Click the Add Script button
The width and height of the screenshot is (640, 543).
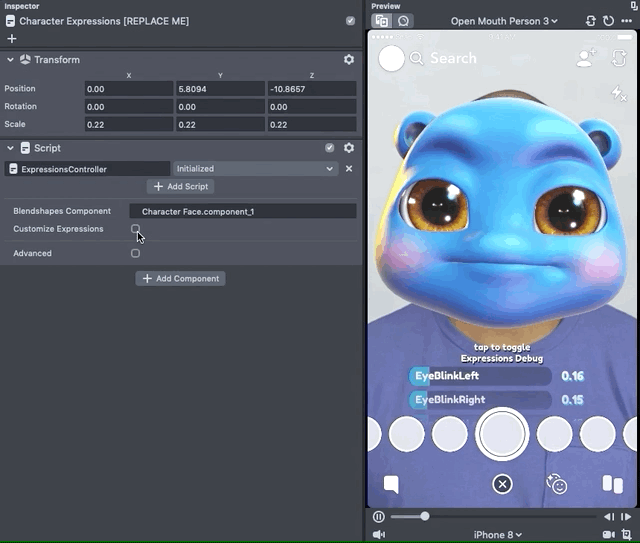[x=181, y=187]
